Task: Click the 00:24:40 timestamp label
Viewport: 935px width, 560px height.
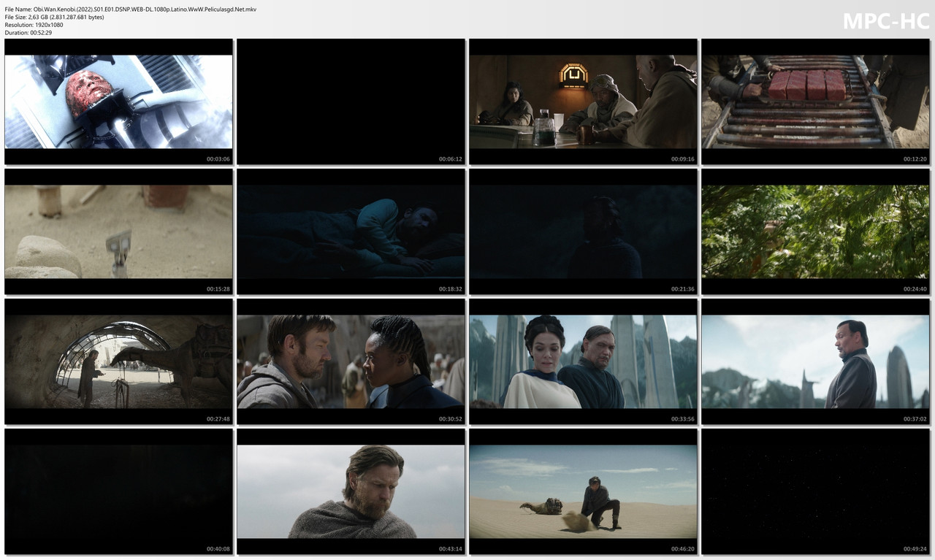Action: 915,288
